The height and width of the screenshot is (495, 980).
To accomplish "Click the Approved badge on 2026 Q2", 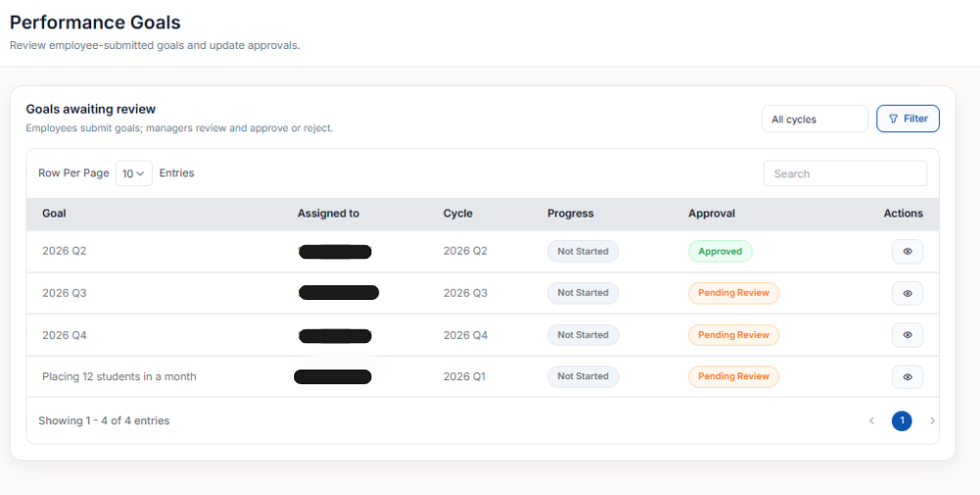I will click(x=720, y=252).
